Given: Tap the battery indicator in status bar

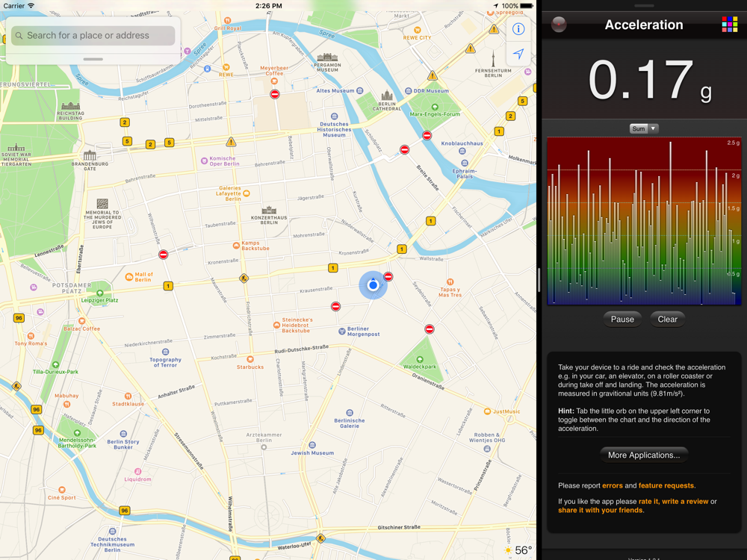Looking at the screenshot, I should [527, 6].
